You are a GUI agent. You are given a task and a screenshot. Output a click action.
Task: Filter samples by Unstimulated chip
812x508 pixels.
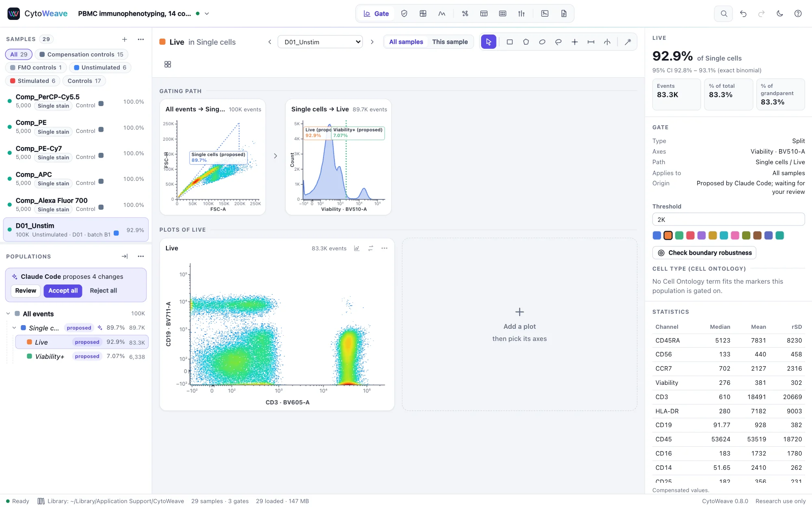(100, 67)
